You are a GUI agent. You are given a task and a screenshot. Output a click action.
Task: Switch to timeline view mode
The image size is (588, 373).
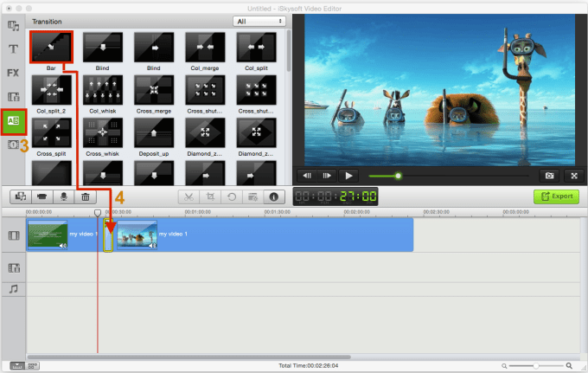click(x=17, y=365)
